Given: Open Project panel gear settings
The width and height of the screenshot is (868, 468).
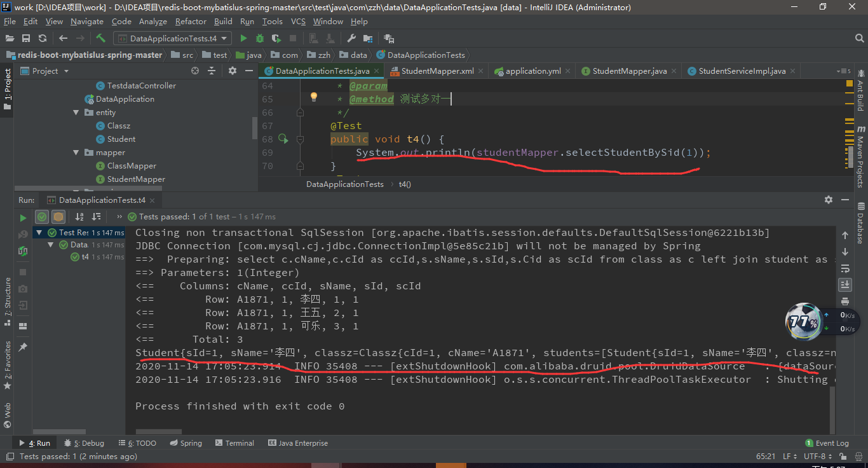Looking at the screenshot, I should point(233,71).
